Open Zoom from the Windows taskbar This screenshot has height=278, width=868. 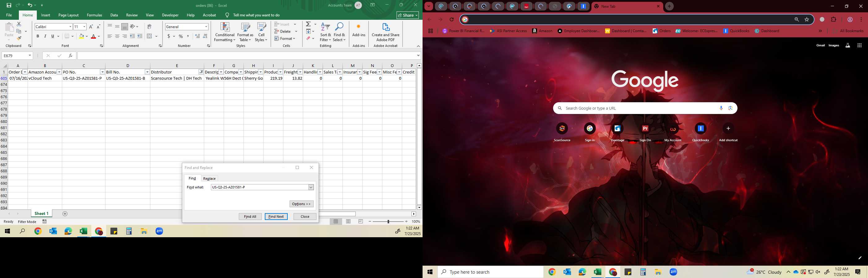(673, 272)
